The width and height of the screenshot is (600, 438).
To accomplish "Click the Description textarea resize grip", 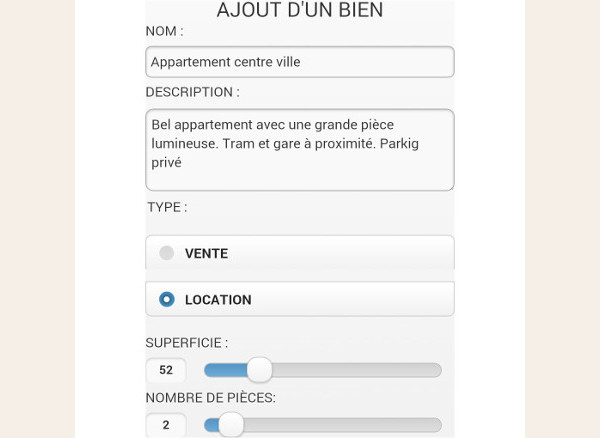I will point(449,185).
